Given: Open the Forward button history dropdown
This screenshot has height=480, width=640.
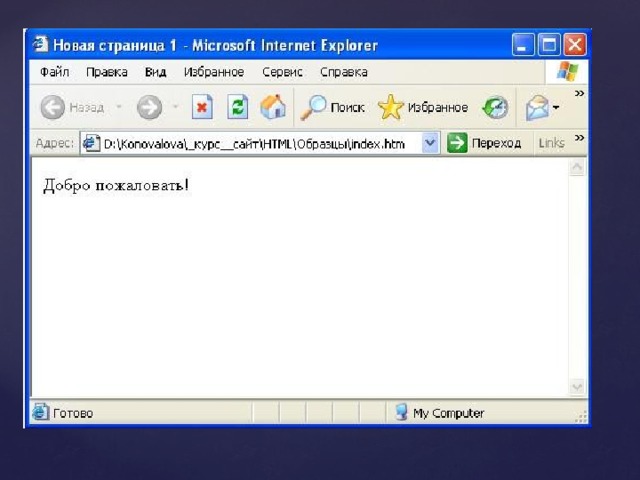Looking at the screenshot, I should 176,107.
